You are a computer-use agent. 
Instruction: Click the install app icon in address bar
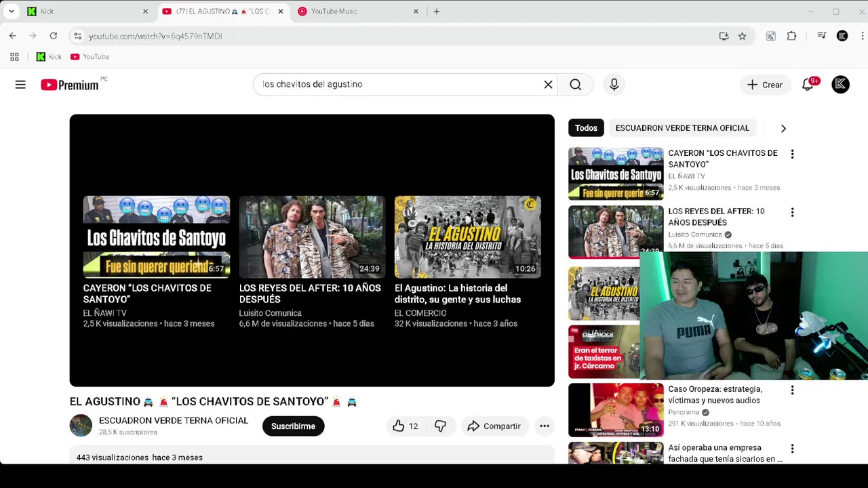pyautogui.click(x=724, y=36)
